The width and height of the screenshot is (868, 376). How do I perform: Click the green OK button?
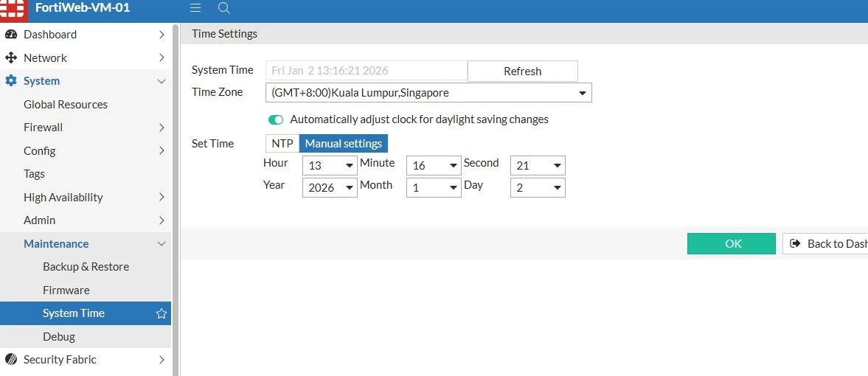coord(732,243)
